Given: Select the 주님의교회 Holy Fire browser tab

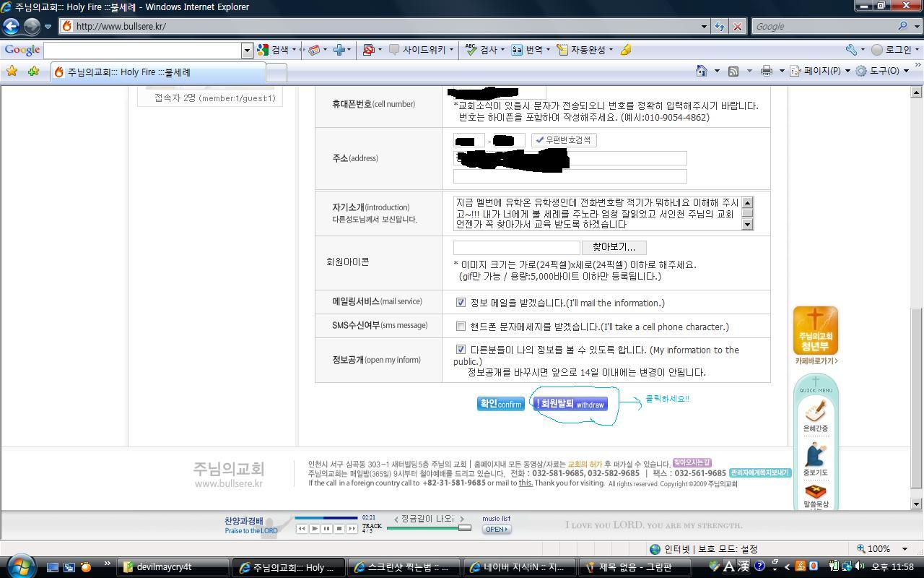Looking at the screenshot, I should (159, 72).
